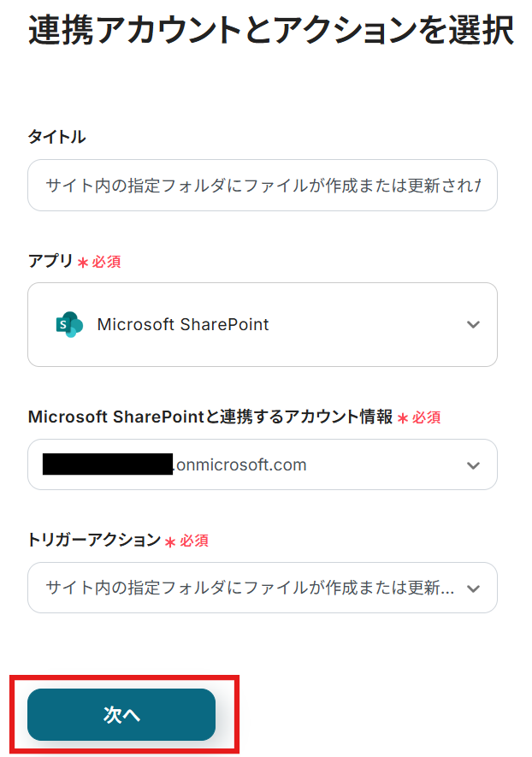The image size is (532, 757).
Task: Expand the アプリ dropdown chevron
Action: coord(473,325)
